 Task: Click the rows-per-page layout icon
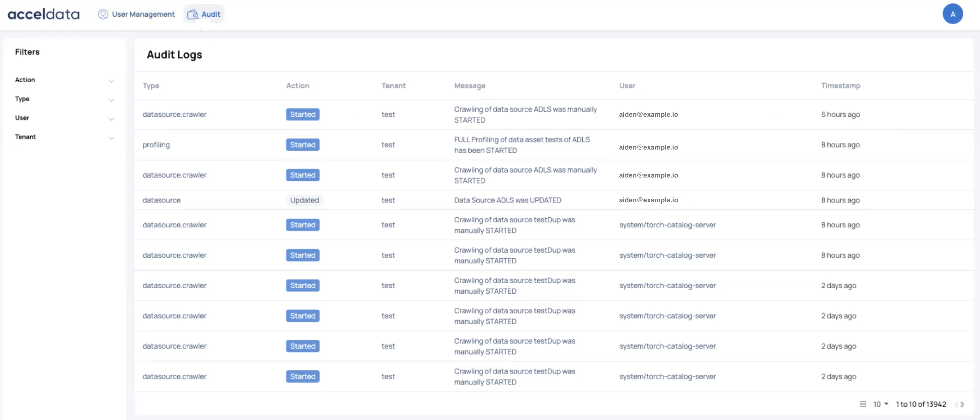click(x=863, y=404)
